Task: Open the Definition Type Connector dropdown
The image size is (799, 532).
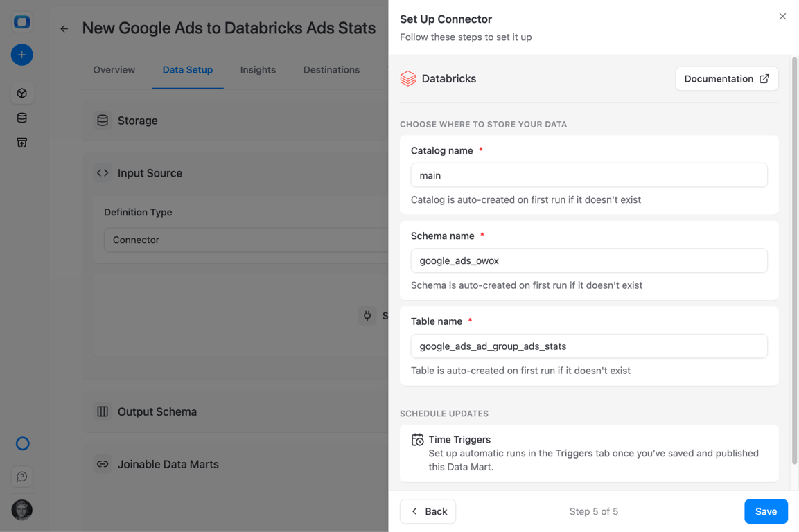Action: (247, 240)
